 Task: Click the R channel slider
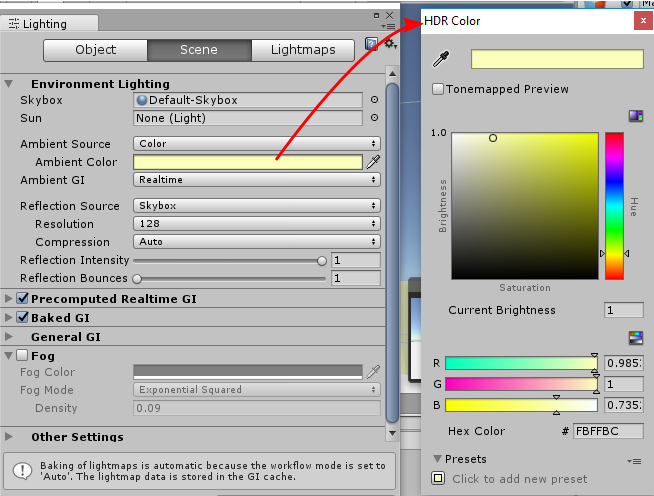(521, 363)
